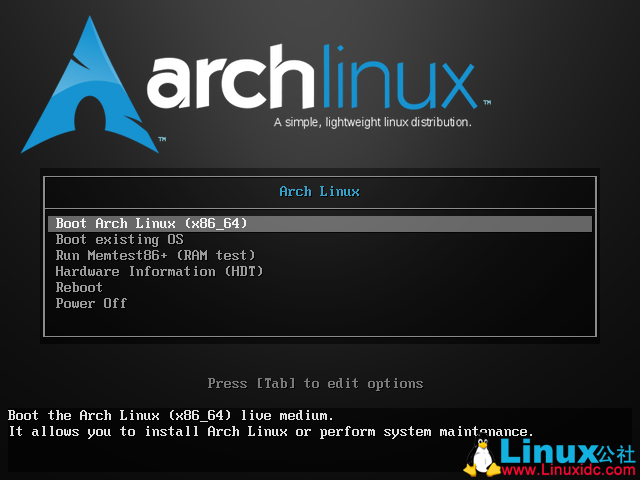Image resolution: width=640 pixels, height=480 pixels.
Task: Choose the Power Off entry
Action: coord(91,303)
